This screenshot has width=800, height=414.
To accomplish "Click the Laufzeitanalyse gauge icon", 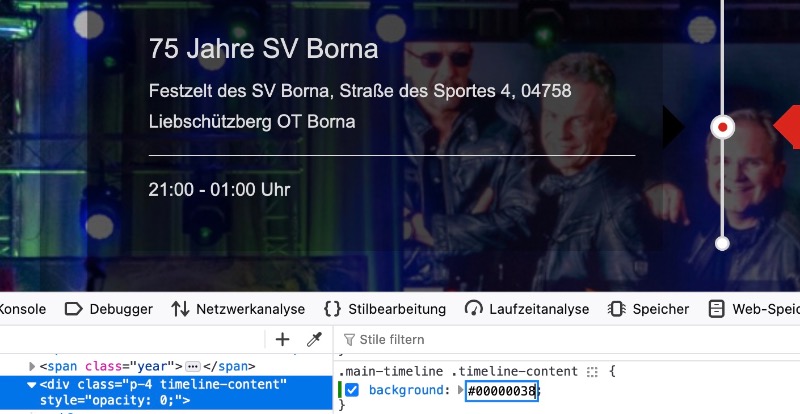I will 473,309.
